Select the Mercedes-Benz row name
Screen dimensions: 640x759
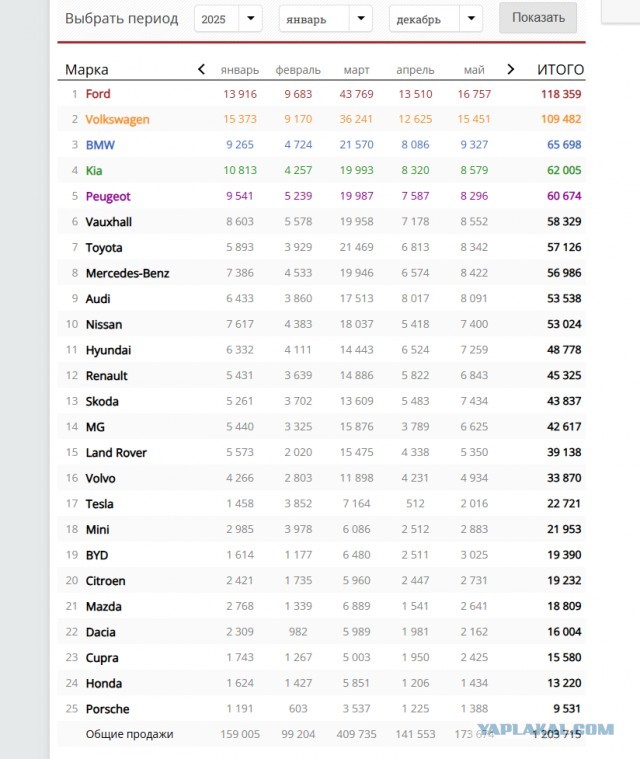tap(127, 273)
